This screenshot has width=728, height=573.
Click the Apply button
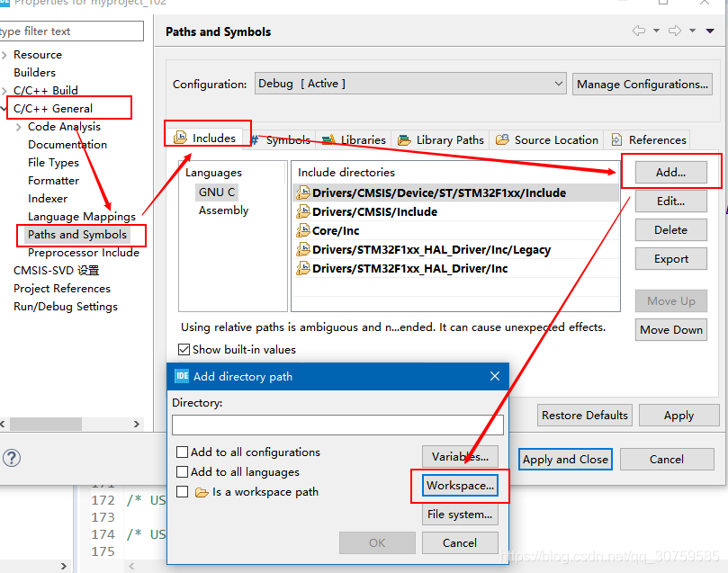click(679, 415)
